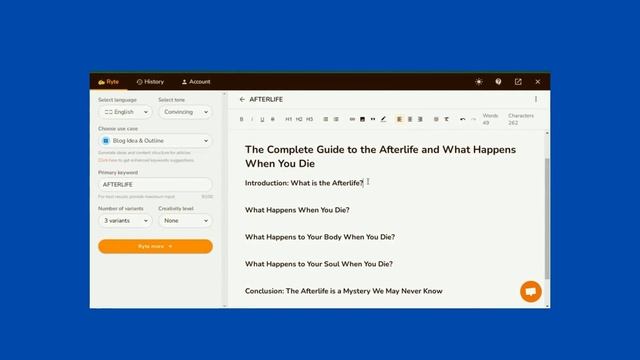Click the title 'The Complete Guide to the Afterlife'
Screen dimensions: 640x360
click(380, 156)
